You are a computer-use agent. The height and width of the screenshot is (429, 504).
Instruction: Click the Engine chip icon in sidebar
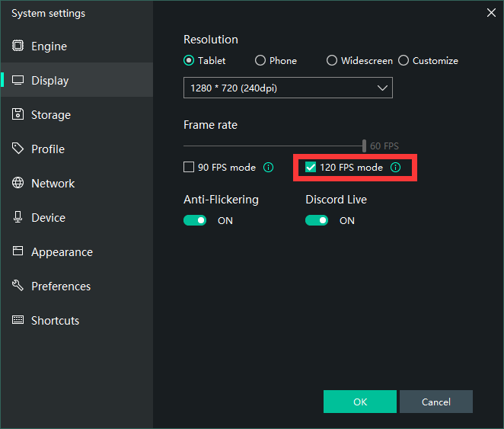[x=18, y=46]
